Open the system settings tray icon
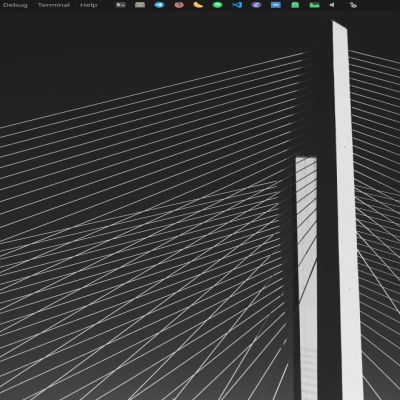 (x=353, y=5)
